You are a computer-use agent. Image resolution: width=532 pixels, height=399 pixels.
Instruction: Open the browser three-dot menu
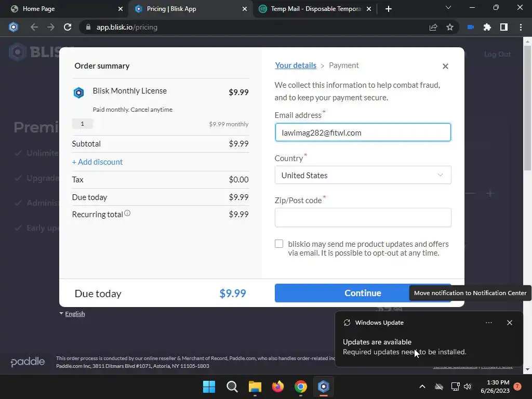pos(521,27)
